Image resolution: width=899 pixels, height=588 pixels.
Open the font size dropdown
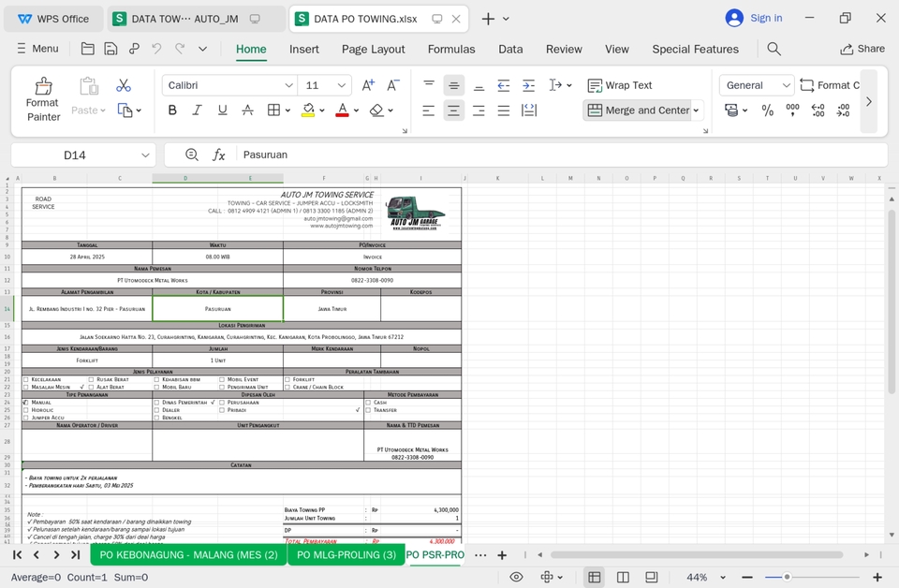(x=341, y=85)
